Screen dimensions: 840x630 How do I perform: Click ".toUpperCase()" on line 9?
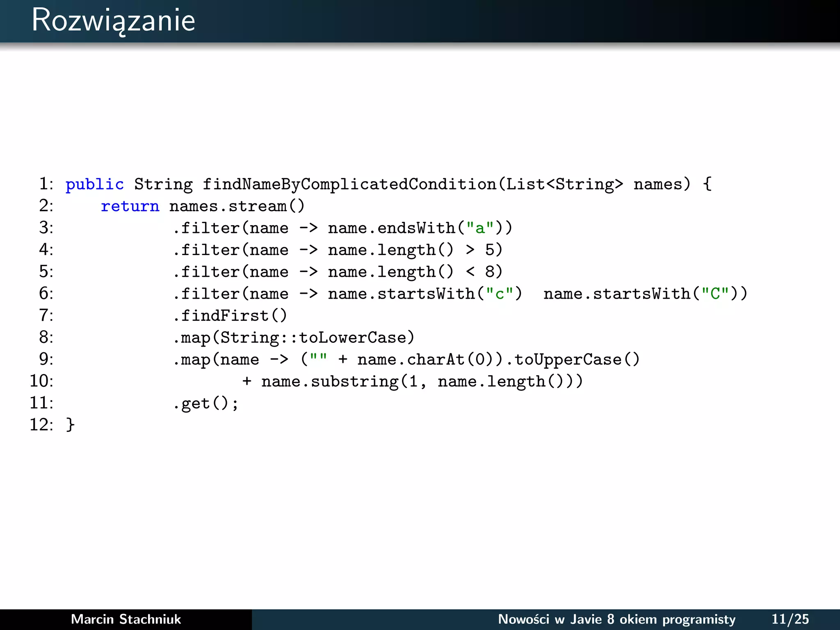(572, 360)
